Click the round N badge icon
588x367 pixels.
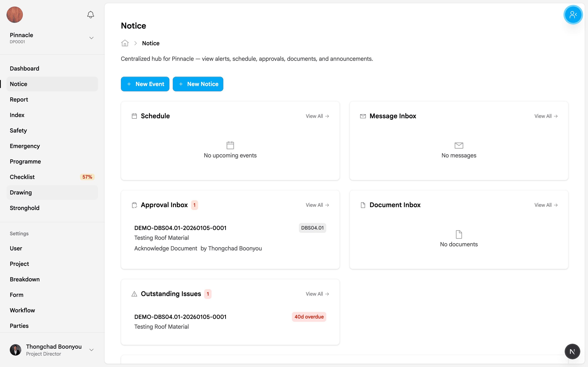click(572, 351)
